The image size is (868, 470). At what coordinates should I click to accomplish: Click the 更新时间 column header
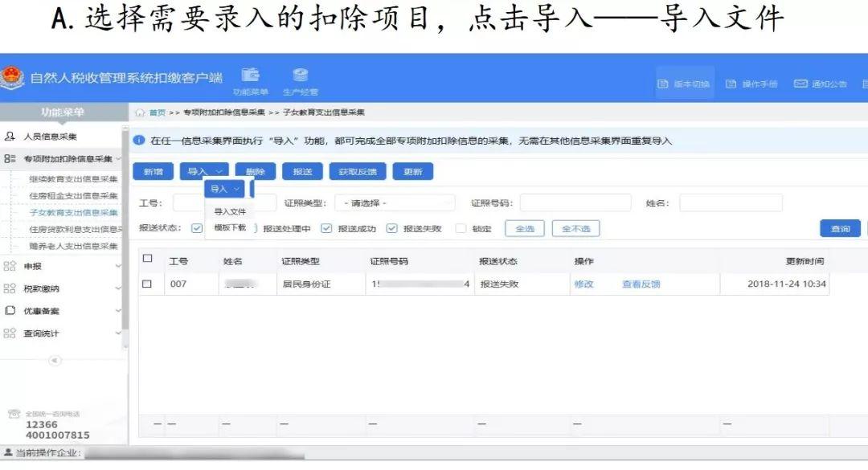[x=805, y=261]
